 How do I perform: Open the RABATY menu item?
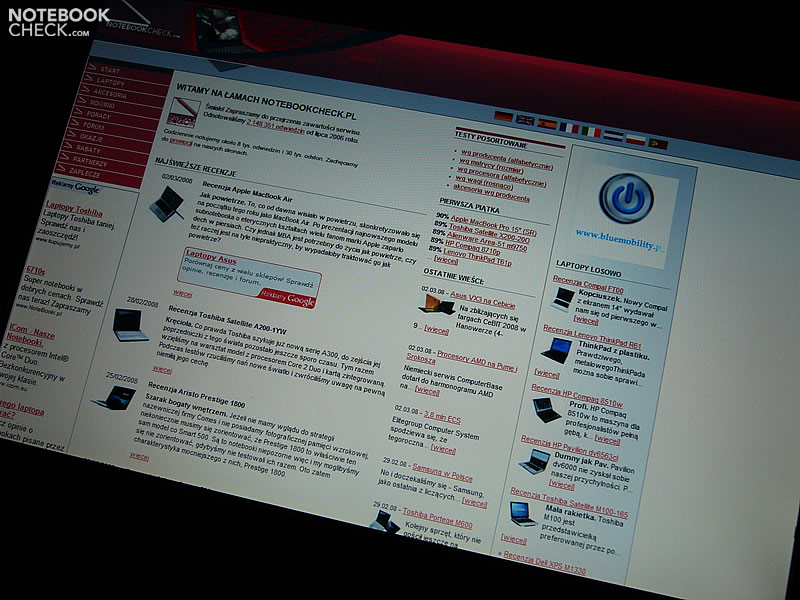[x=88, y=149]
